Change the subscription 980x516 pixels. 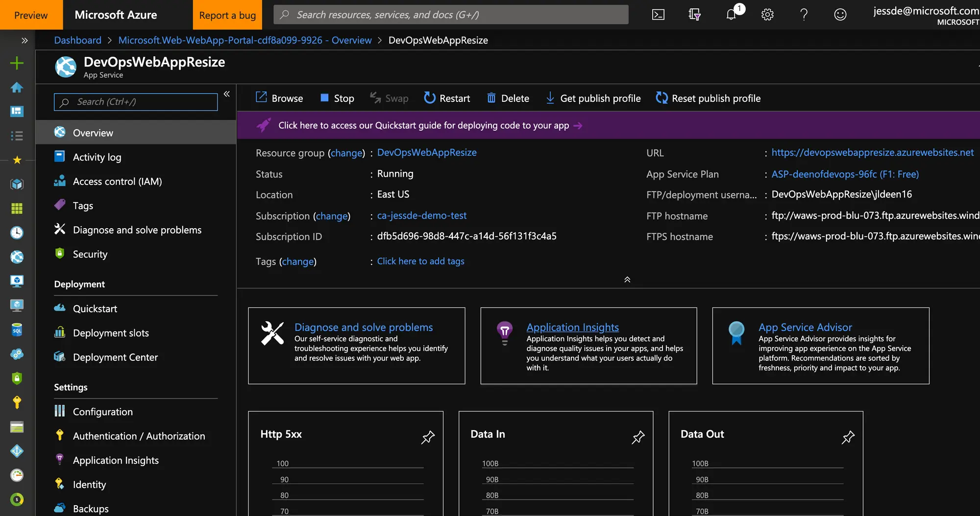[x=332, y=216]
